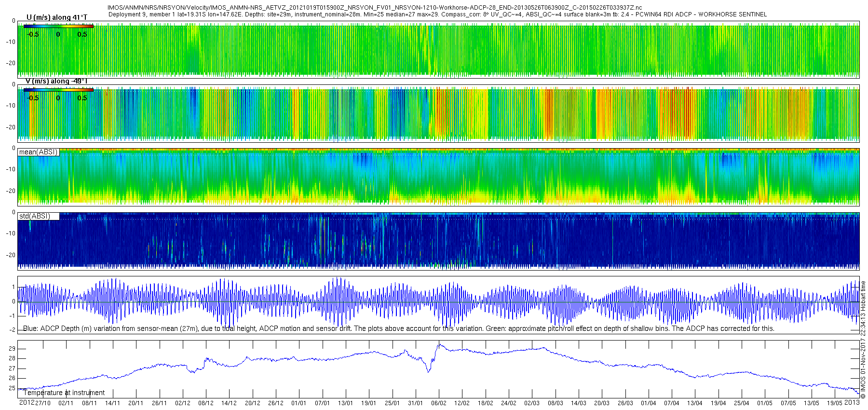The height and width of the screenshot is (410, 868).
Task: Select the 19/05 date tick label
Action: [x=835, y=403]
